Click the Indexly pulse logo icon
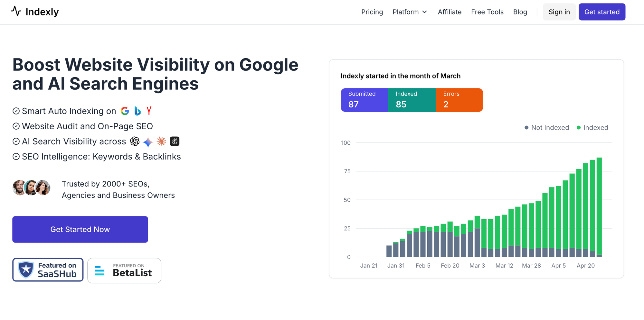644x320 pixels. pos(16,11)
